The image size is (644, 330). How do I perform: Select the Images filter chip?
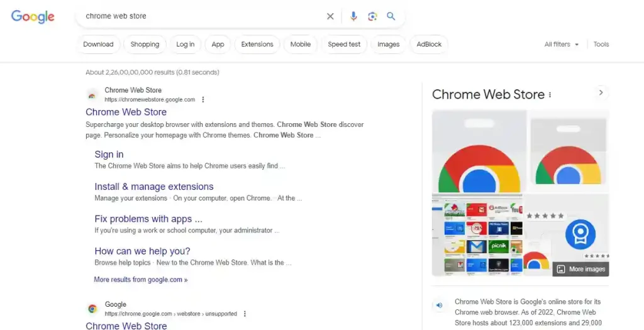(x=388, y=45)
